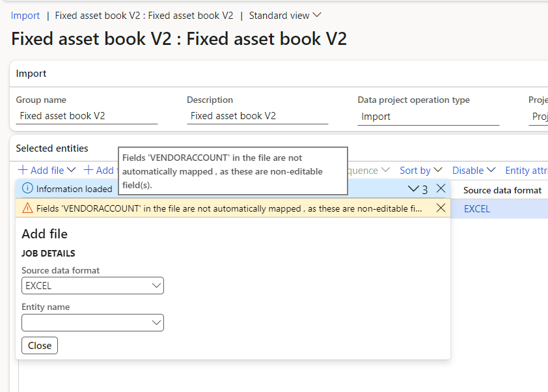Open the Disable menu

click(474, 171)
